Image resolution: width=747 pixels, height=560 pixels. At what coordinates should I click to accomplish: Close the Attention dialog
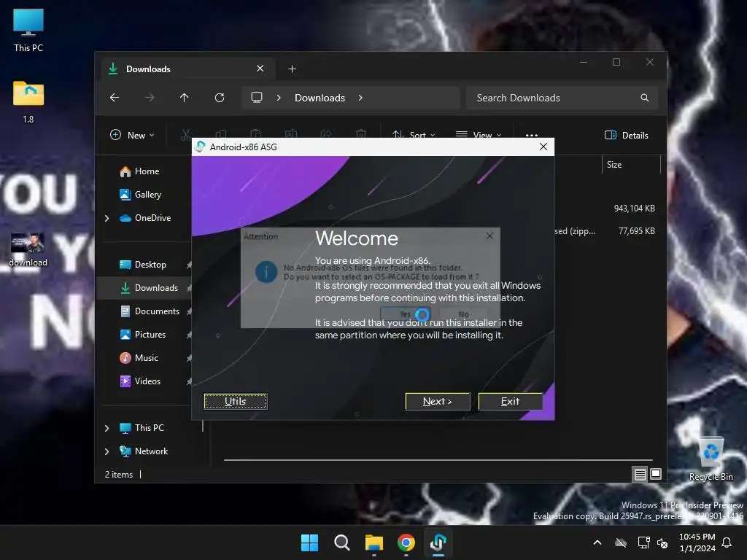(489, 236)
